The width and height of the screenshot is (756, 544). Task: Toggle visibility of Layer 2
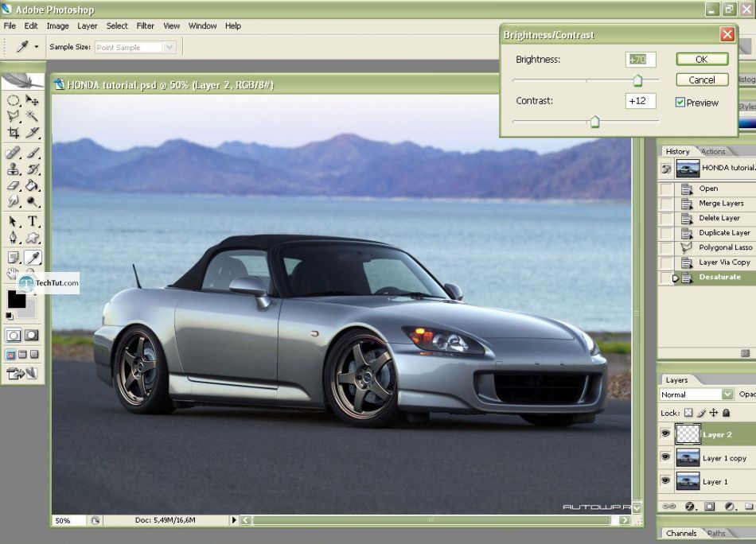(x=665, y=434)
